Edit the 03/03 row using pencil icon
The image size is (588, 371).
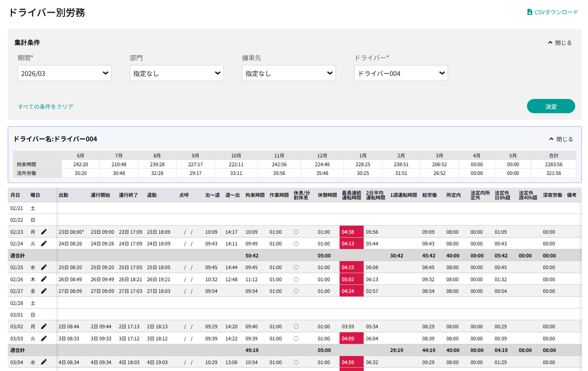[x=44, y=338]
